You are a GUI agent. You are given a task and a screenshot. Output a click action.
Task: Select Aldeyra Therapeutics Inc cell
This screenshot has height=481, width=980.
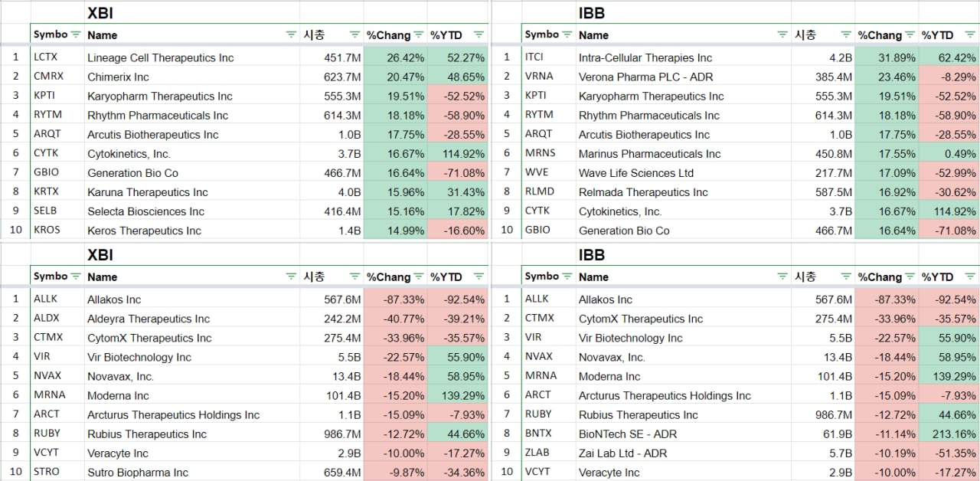(192, 319)
